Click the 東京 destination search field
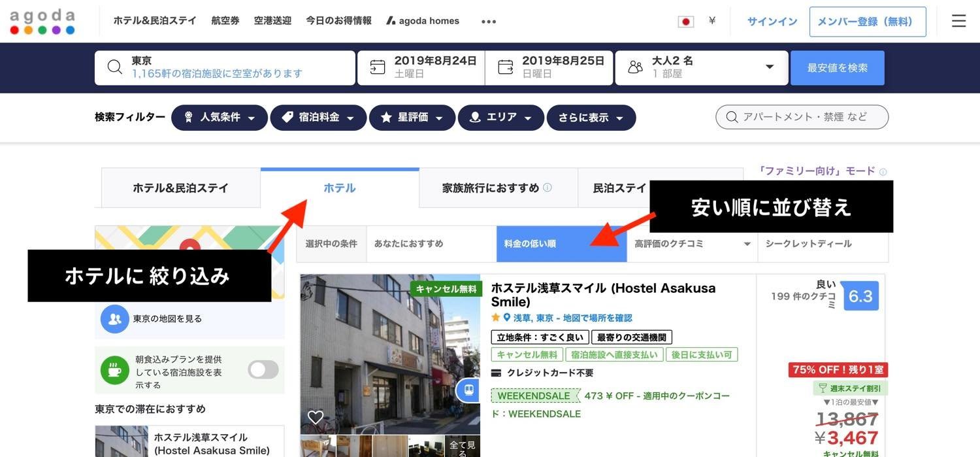 tap(225, 68)
